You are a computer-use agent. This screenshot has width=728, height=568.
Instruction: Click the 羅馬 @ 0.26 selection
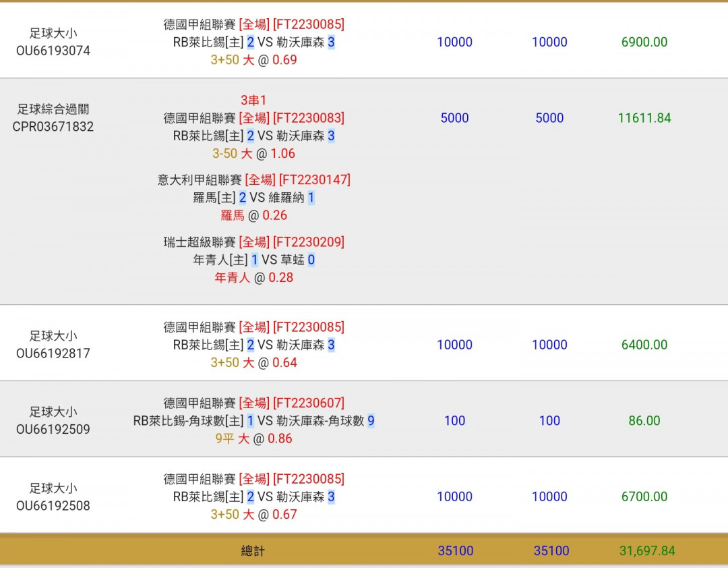[253, 216]
